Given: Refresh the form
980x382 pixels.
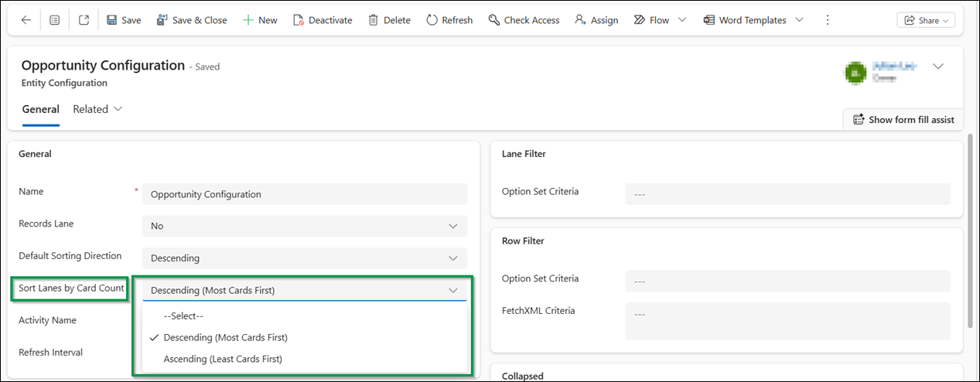Looking at the screenshot, I should [x=449, y=20].
